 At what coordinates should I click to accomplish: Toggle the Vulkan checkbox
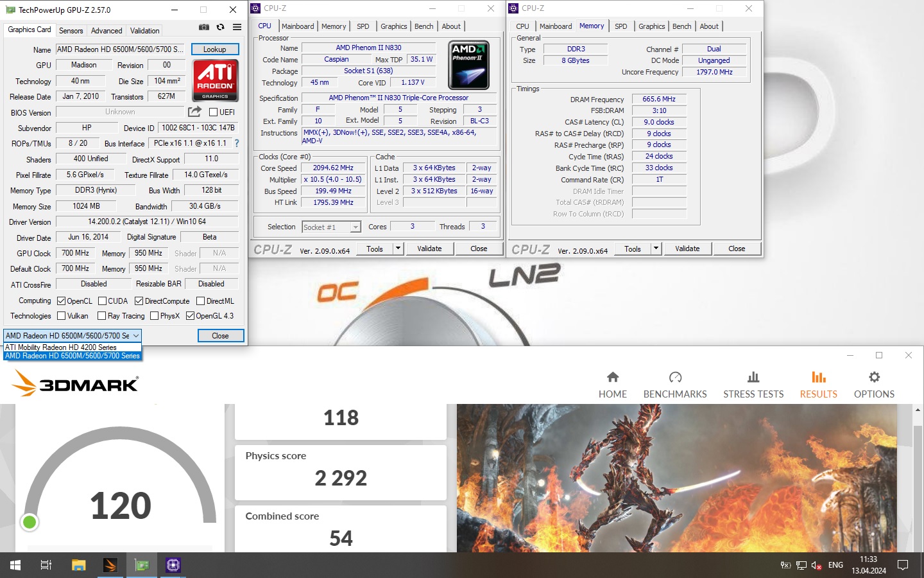pos(62,315)
